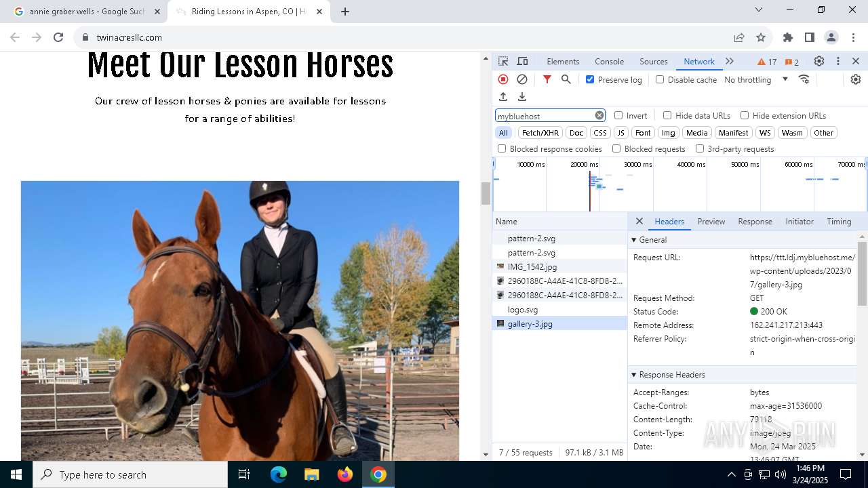This screenshot has height=488, width=868.
Task: Export HAR file with download icon
Action: [522, 97]
